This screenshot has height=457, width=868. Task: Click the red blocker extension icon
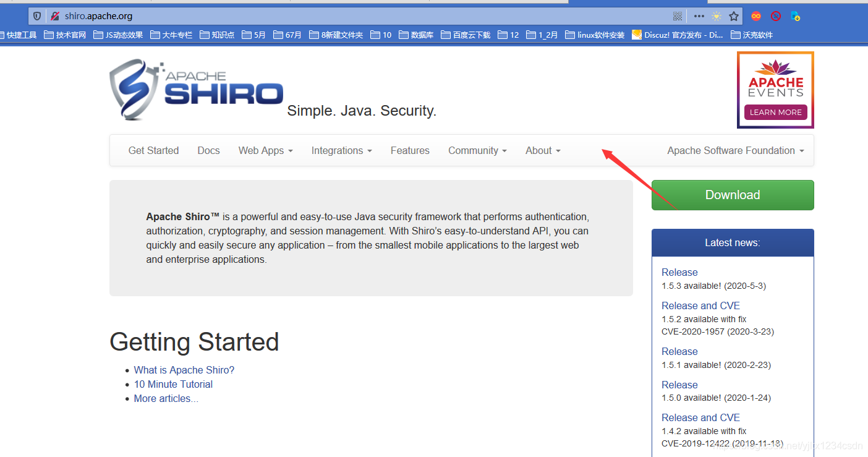(x=775, y=16)
